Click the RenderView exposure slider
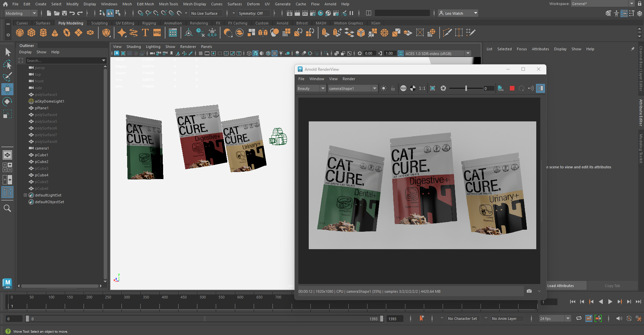 (466, 88)
